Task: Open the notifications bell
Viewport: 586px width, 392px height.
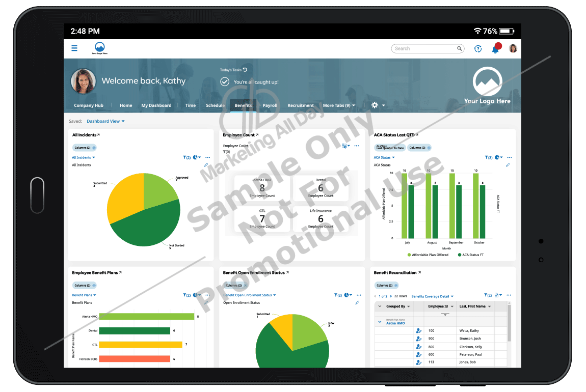Action: tap(494, 48)
